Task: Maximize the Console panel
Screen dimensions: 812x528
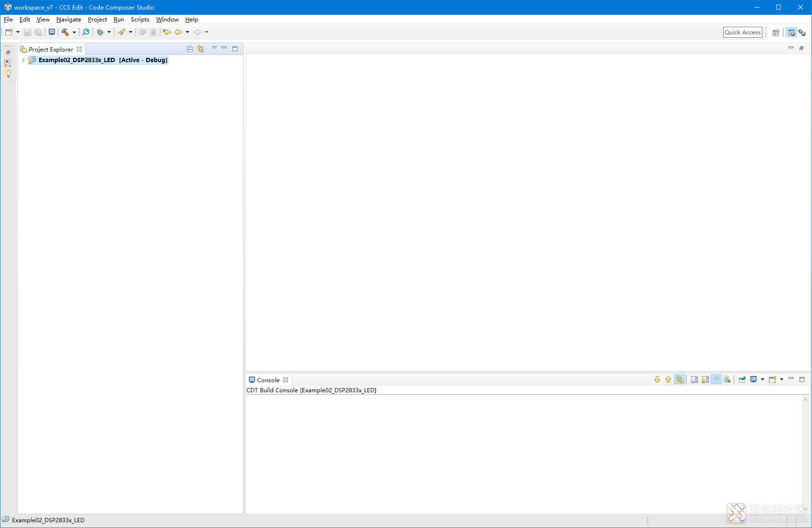Action: pyautogui.click(x=802, y=379)
